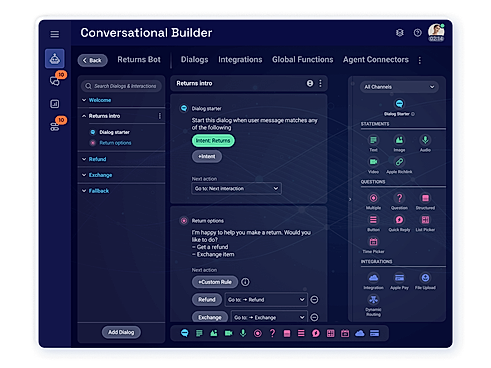Open the routing icon with badge in the sidebar

click(x=55, y=126)
